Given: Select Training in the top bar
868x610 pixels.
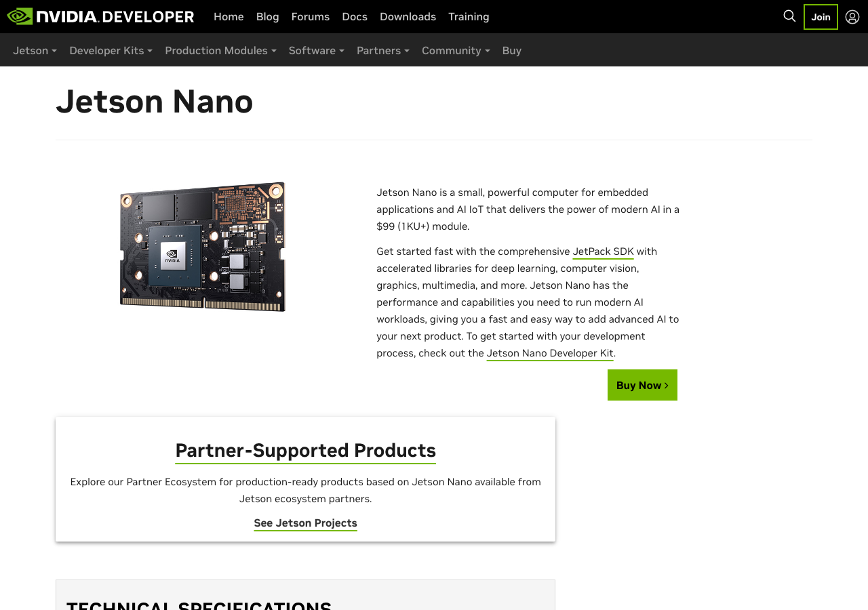Looking at the screenshot, I should point(469,16).
